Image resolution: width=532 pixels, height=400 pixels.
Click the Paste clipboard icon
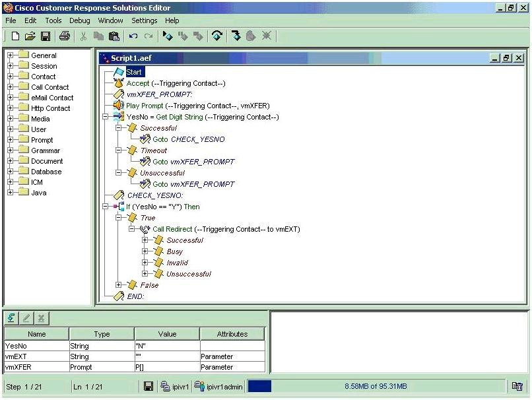pos(114,36)
